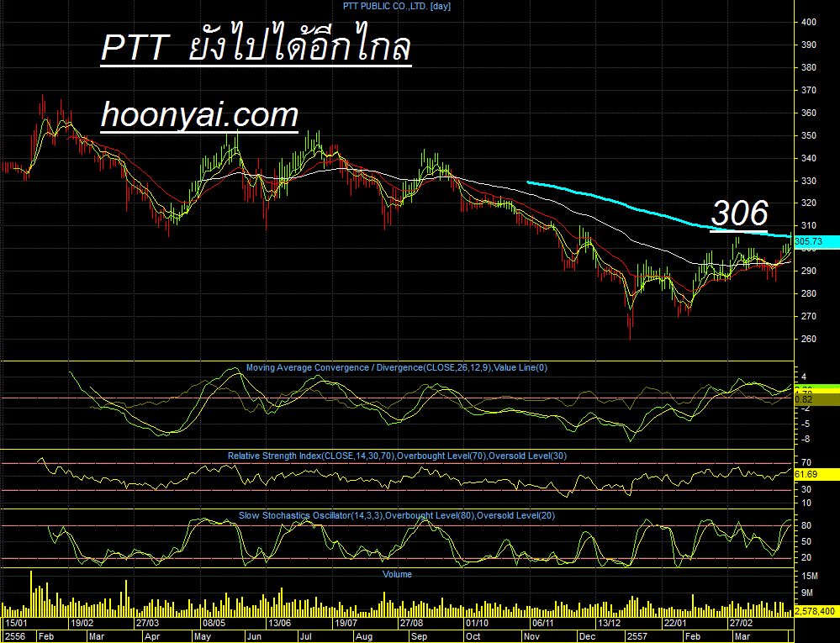This screenshot has height=643, width=840.
Task: Click the Feb label right after 2556
Action: coord(46,636)
